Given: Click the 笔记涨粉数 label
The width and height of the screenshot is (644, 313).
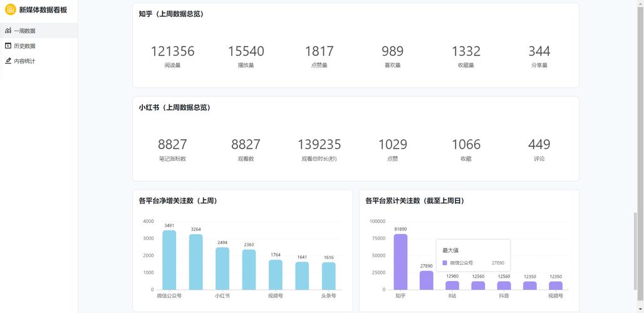Looking at the screenshot, I should 172,159.
